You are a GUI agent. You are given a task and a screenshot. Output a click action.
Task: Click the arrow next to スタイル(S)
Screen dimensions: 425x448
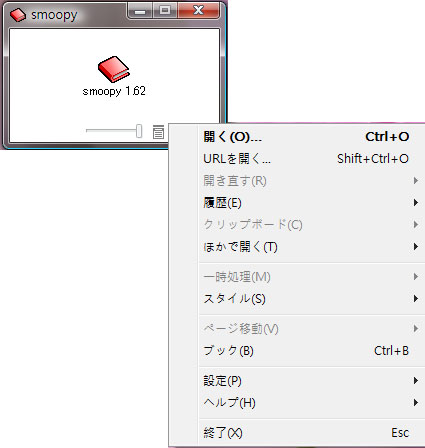tap(416, 298)
